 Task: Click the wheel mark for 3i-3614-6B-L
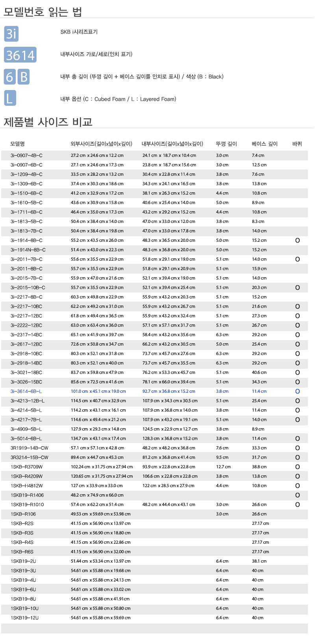297,392
